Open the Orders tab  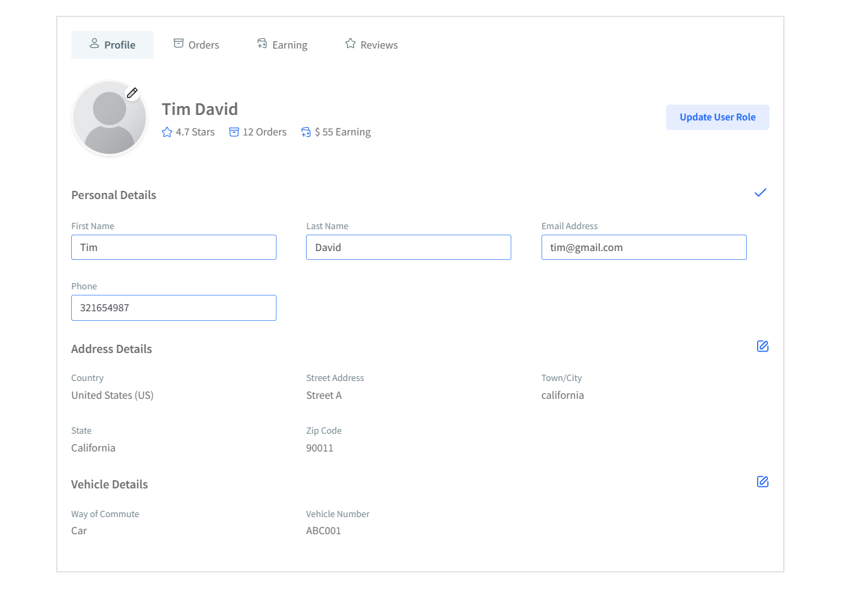[x=196, y=44]
